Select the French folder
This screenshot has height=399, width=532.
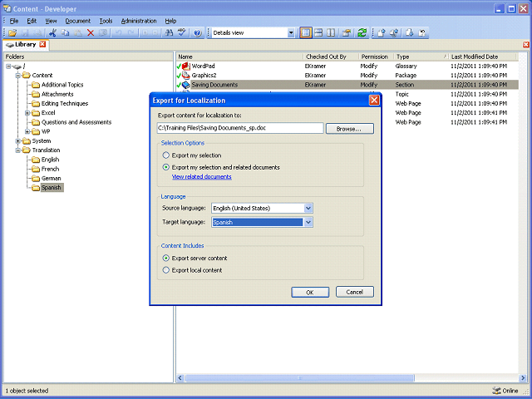point(50,169)
